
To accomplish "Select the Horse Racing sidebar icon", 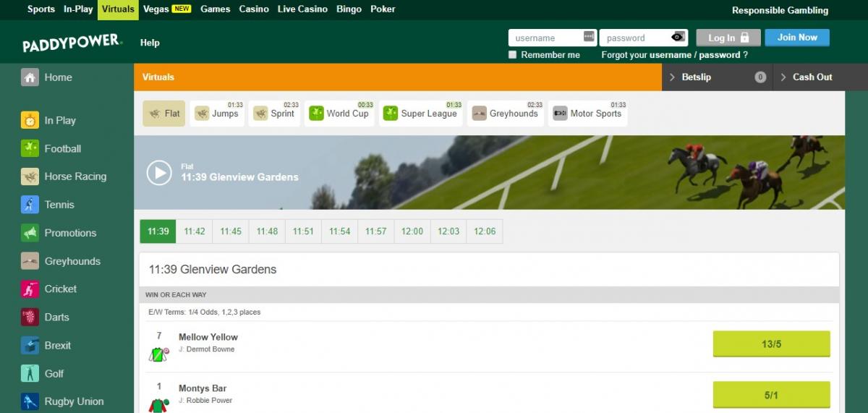I will click(x=30, y=176).
